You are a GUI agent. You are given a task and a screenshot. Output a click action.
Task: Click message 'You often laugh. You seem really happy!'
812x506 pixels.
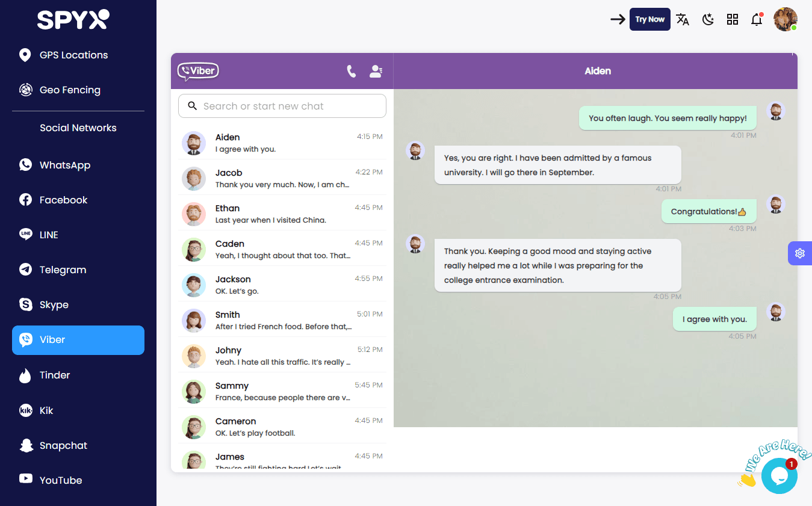668,119
